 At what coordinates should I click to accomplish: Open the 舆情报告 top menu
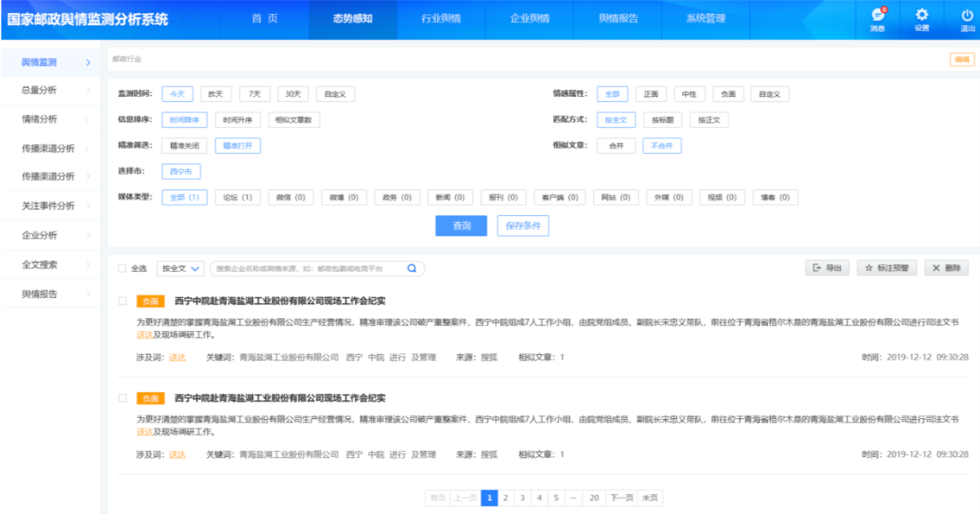[617, 19]
